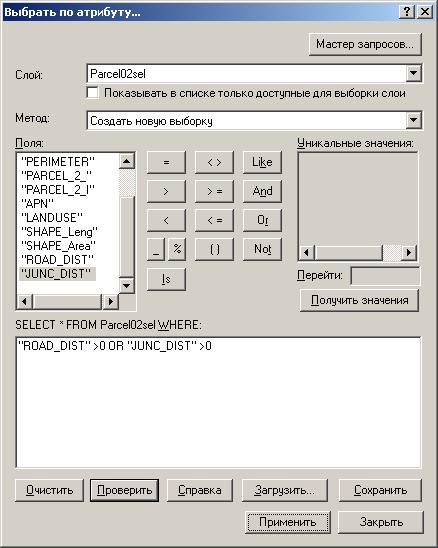Click the unique values horizontal scrollbar

tap(358, 252)
